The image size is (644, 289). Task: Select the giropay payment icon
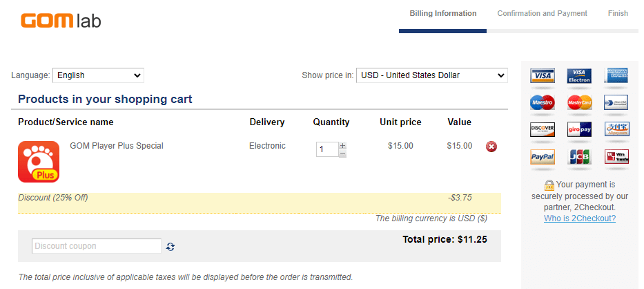point(580,129)
